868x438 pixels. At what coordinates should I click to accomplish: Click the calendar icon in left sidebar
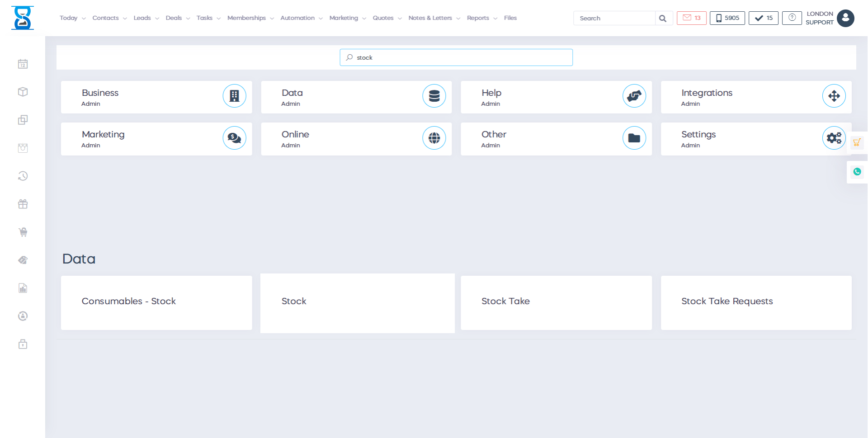23,64
